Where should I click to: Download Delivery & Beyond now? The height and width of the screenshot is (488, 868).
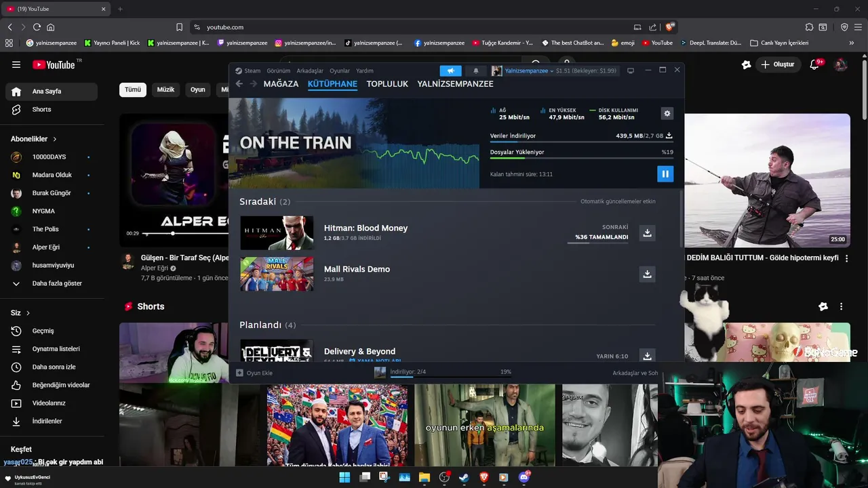click(x=647, y=356)
